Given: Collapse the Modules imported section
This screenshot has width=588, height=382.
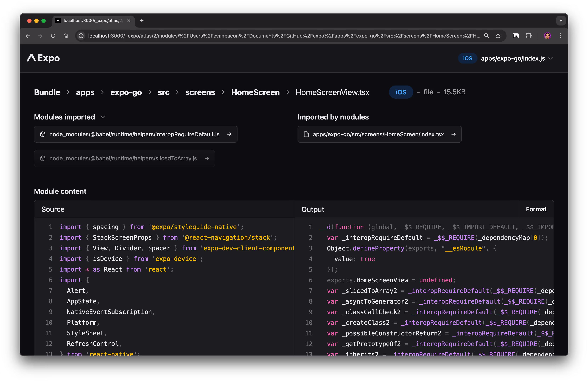Looking at the screenshot, I should pos(103,117).
